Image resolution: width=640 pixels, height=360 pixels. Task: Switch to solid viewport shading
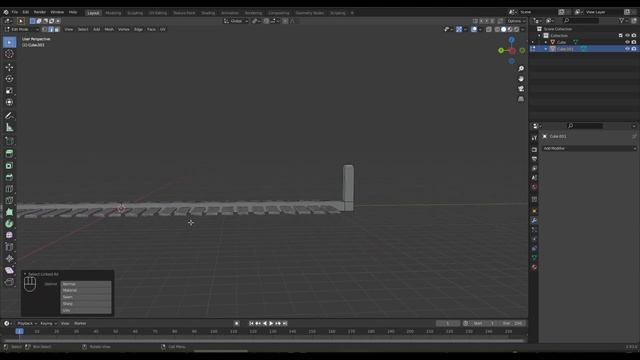(503, 29)
